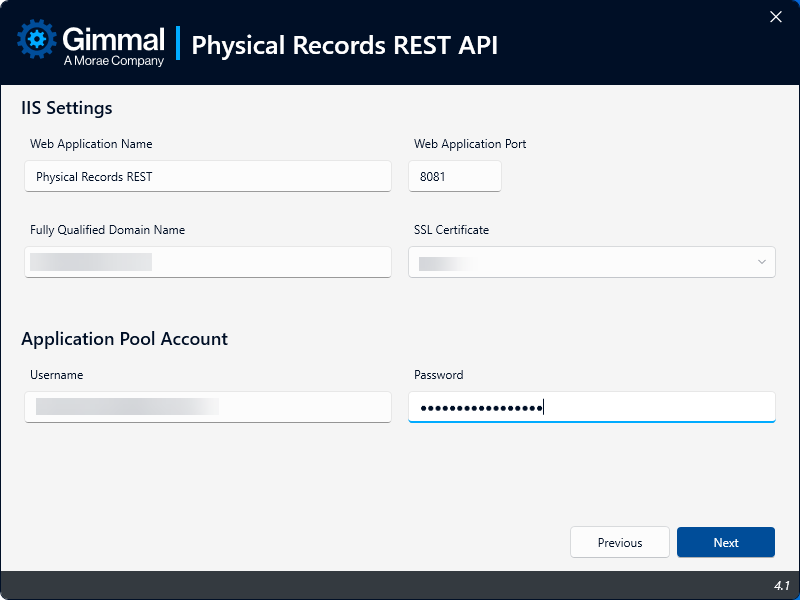Image resolution: width=800 pixels, height=600 pixels.
Task: Open the SSL Certificate dropdown
Action: point(591,262)
